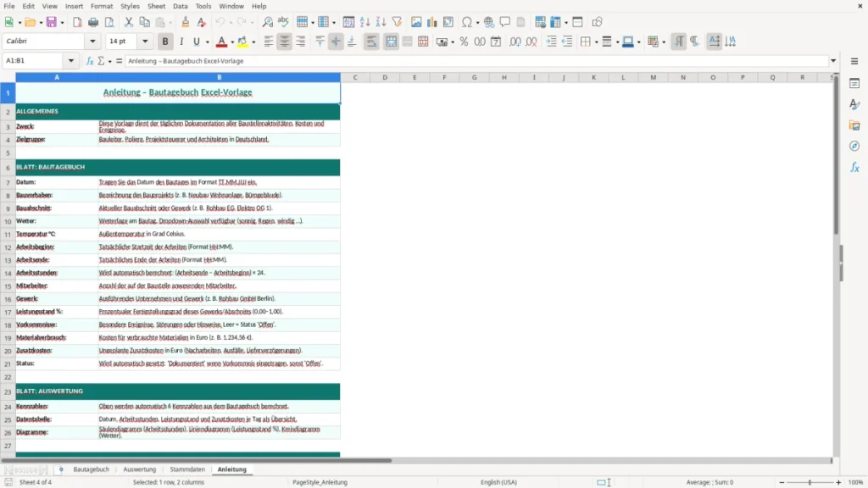Open the Special Character omega icon
The height and width of the screenshot is (488, 868).
click(467, 22)
